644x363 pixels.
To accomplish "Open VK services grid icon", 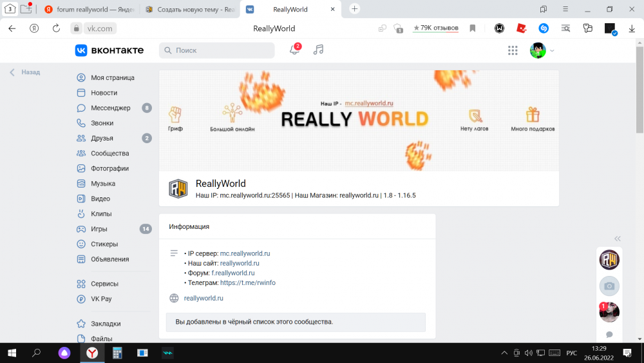I will click(513, 50).
